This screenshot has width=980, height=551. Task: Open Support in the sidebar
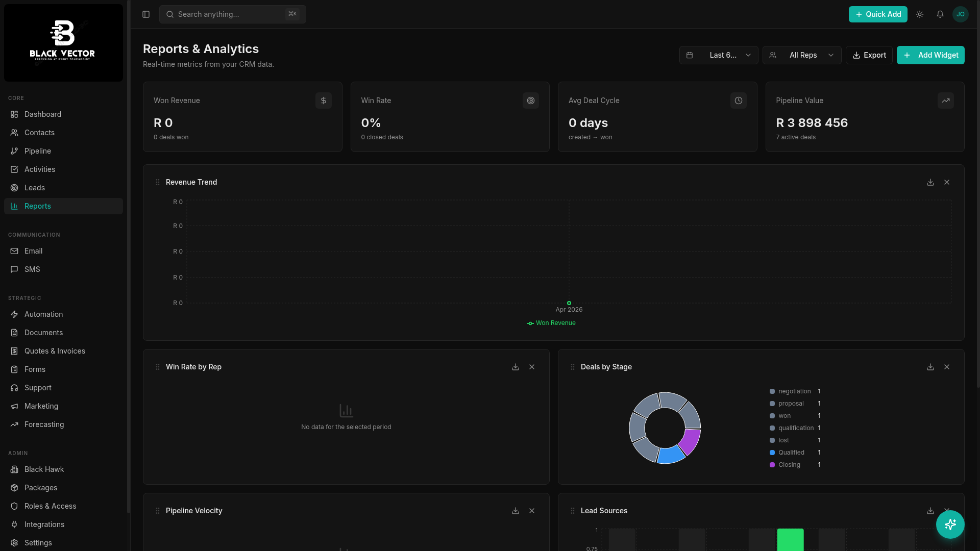point(63,388)
